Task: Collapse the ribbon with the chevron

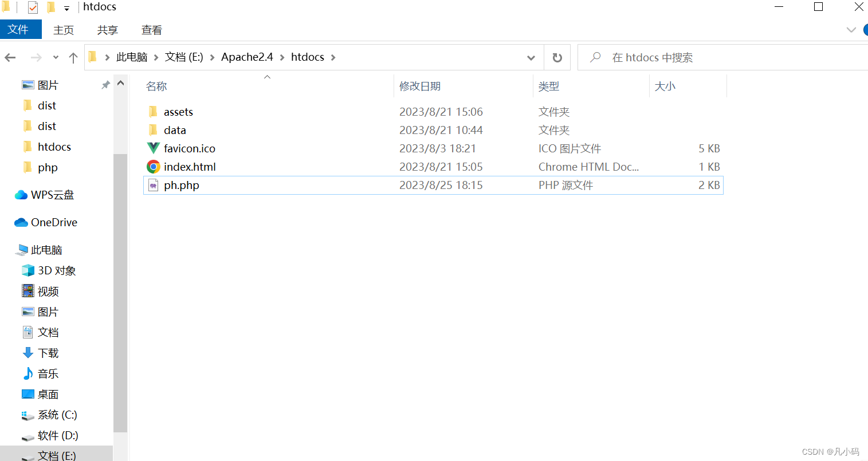Action: pyautogui.click(x=851, y=30)
